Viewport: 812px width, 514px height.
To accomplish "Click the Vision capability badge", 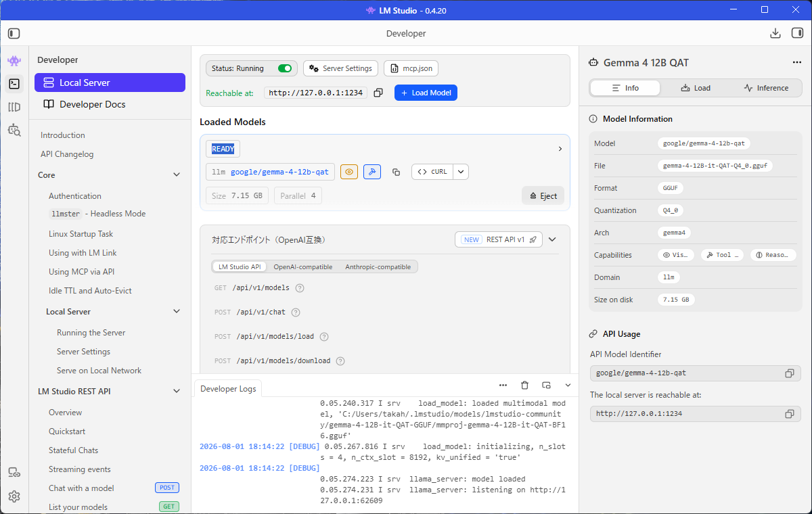I will coord(675,255).
